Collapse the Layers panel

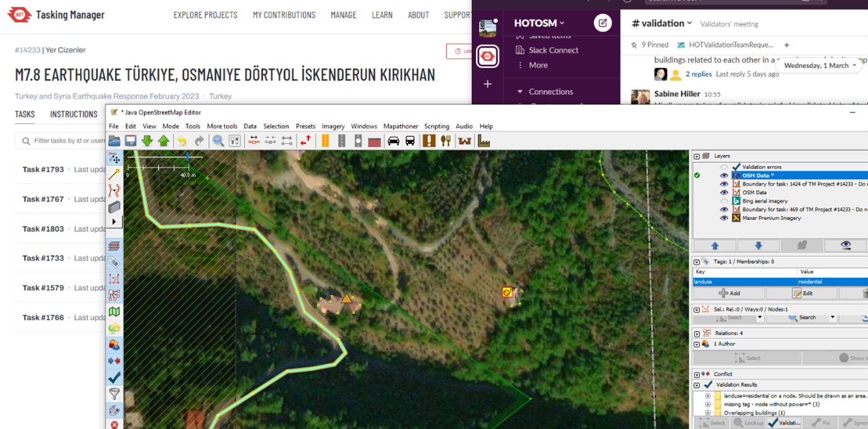pos(697,156)
